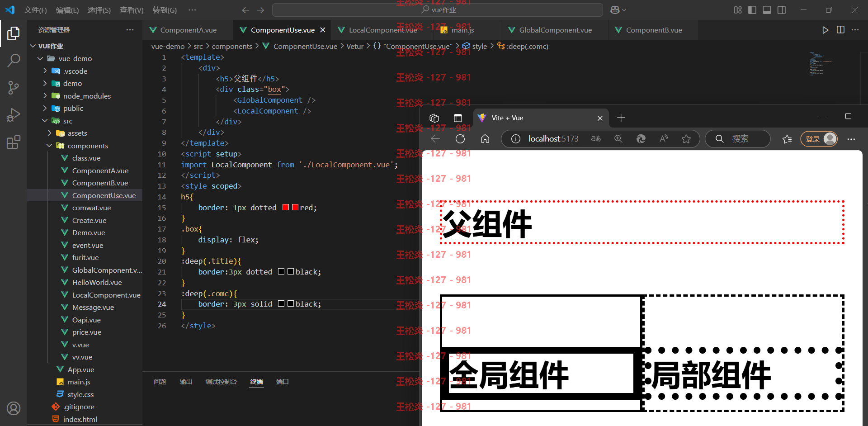Viewport: 868px width, 426px height.
Task: Close the Vite + Vue browser tab
Action: pos(600,118)
